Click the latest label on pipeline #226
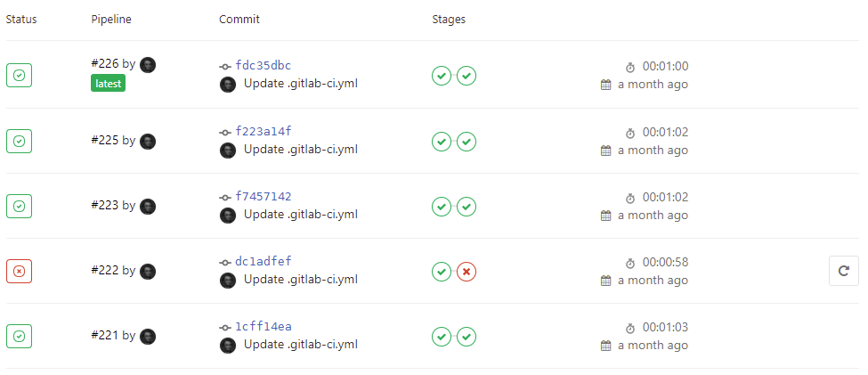This screenshot has width=868, height=375. (109, 84)
